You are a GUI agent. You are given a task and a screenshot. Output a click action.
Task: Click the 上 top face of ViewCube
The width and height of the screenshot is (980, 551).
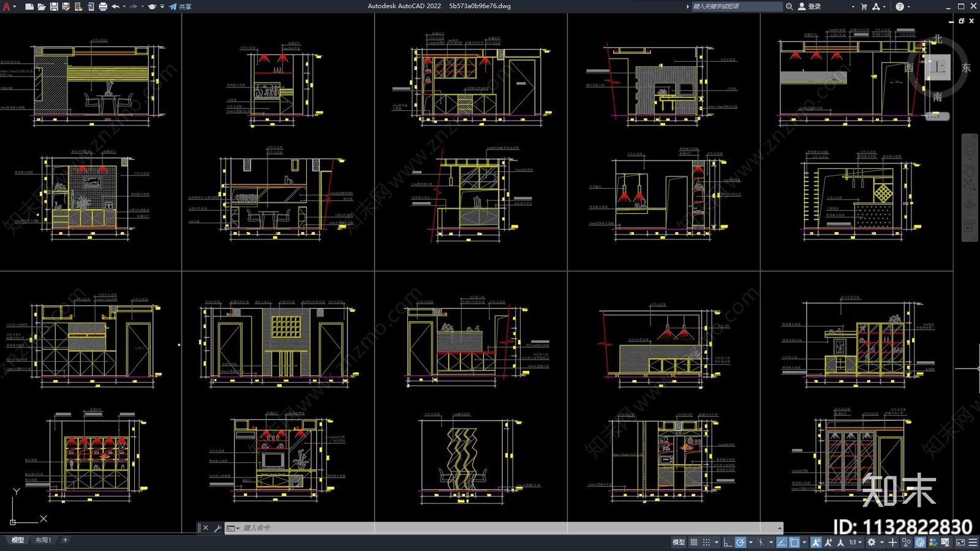pos(938,67)
